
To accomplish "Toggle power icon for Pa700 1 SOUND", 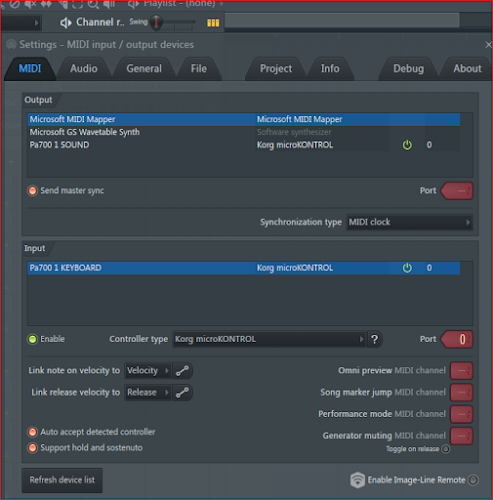I will click(x=407, y=145).
